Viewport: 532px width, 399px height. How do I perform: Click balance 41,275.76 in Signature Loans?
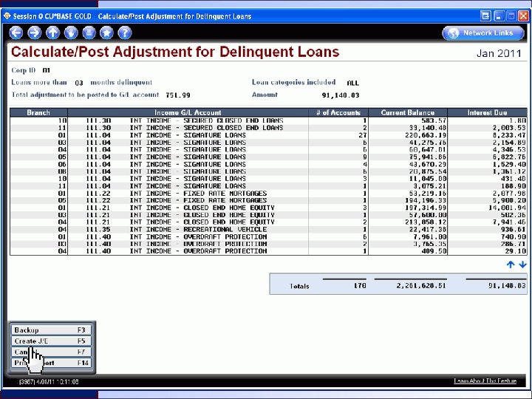point(428,143)
